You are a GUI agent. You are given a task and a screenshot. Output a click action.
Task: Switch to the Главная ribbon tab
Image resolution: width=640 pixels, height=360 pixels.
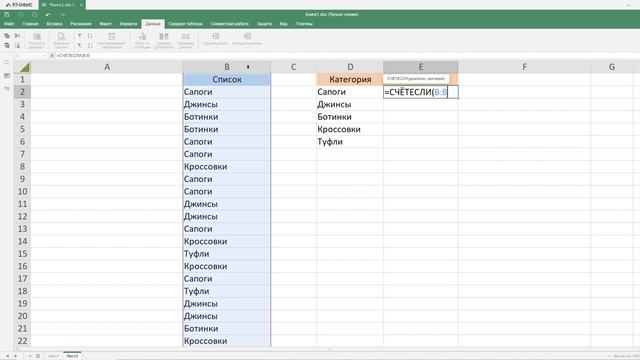click(x=31, y=24)
